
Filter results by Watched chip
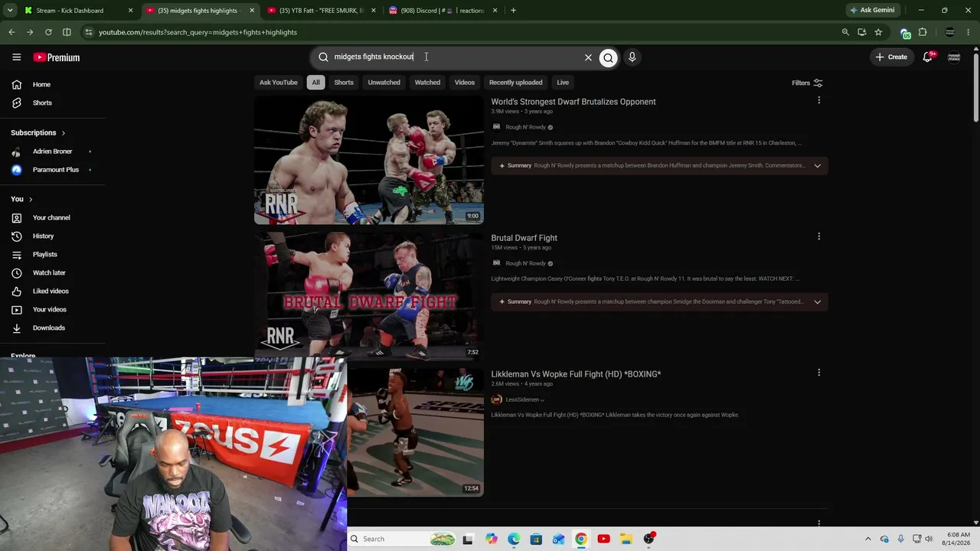[427, 83]
